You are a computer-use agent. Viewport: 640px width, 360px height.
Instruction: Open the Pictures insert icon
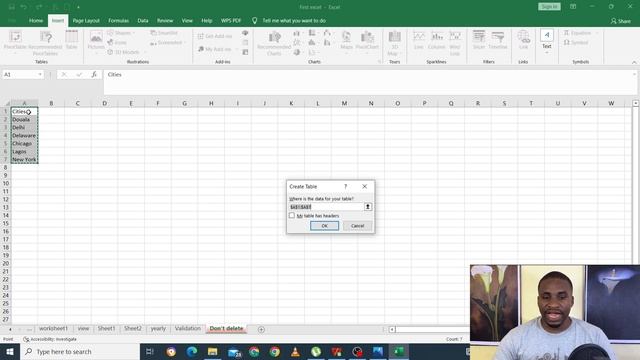click(x=96, y=41)
